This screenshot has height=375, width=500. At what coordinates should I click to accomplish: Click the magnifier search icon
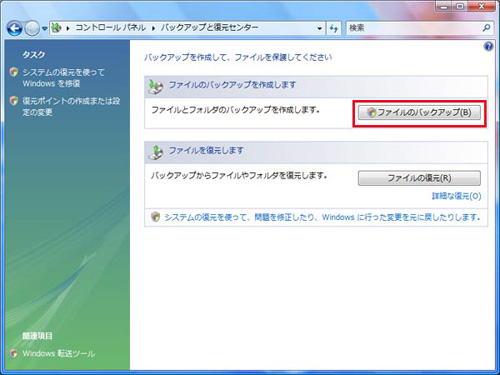486,28
